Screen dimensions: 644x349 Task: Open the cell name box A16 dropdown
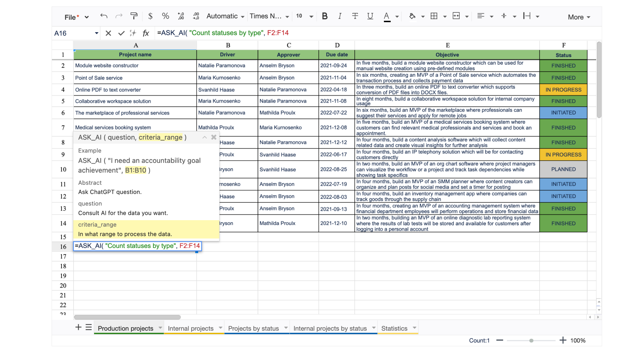click(97, 33)
